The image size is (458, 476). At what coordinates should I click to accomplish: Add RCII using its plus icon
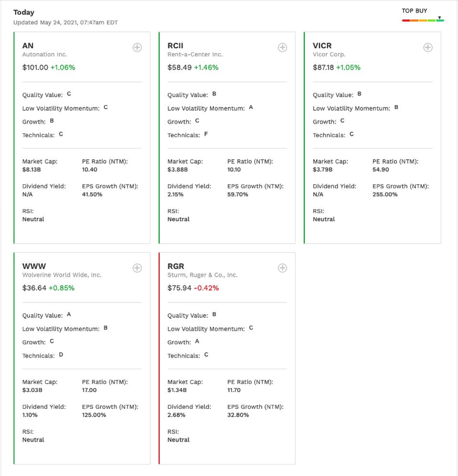click(x=282, y=47)
